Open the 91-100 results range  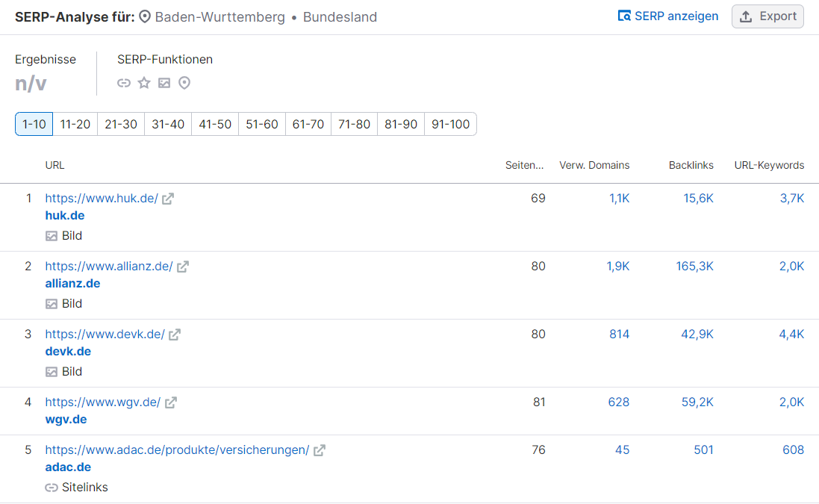tap(450, 124)
